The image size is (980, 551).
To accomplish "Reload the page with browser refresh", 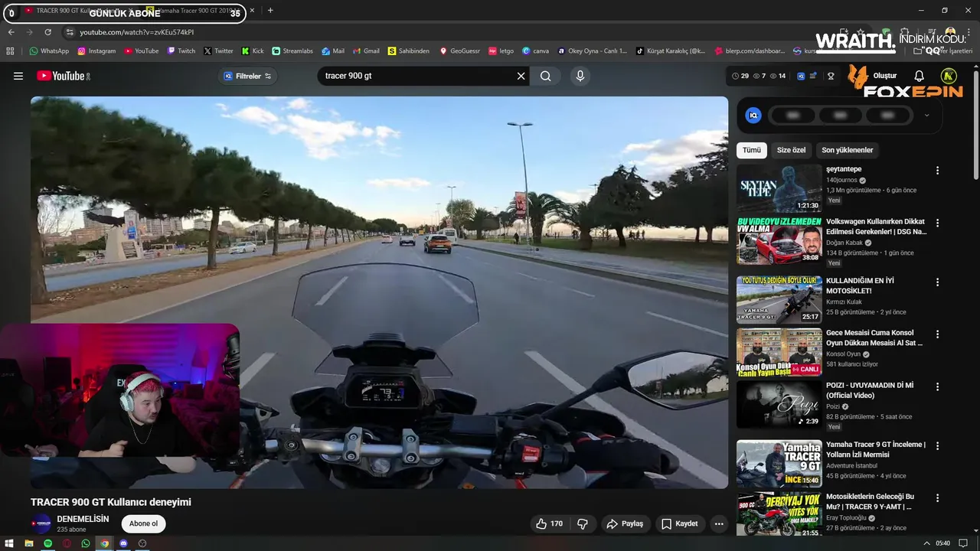I will (x=47, y=32).
